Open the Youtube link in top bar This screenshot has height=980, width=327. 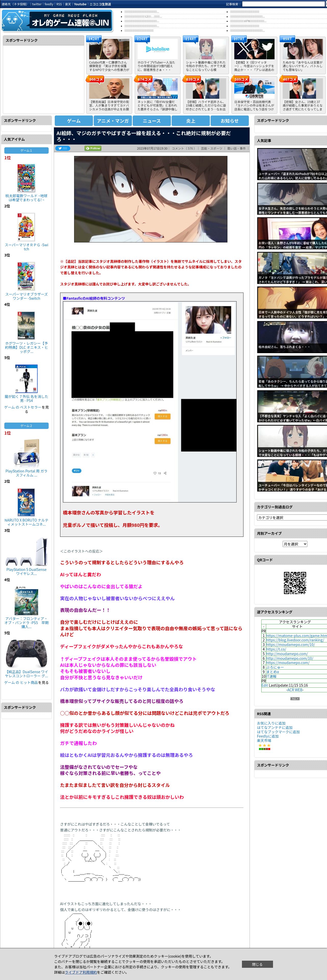coord(80,4)
